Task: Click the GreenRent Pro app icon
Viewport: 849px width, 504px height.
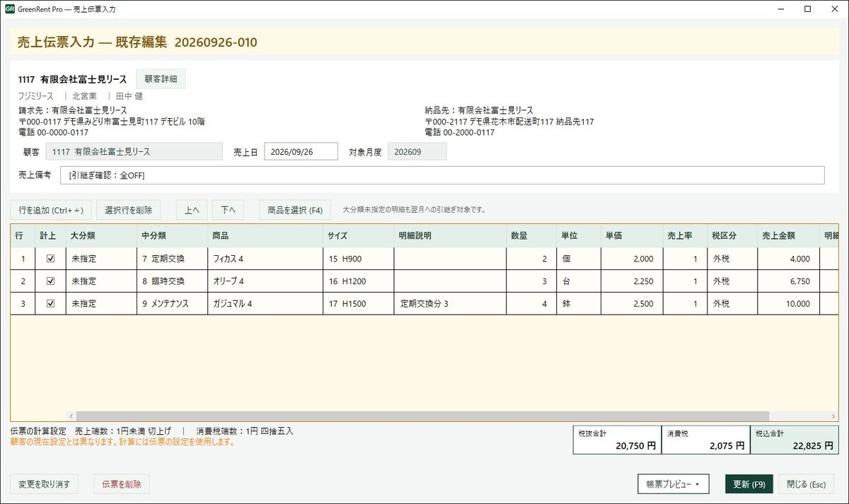Action: tap(9, 9)
